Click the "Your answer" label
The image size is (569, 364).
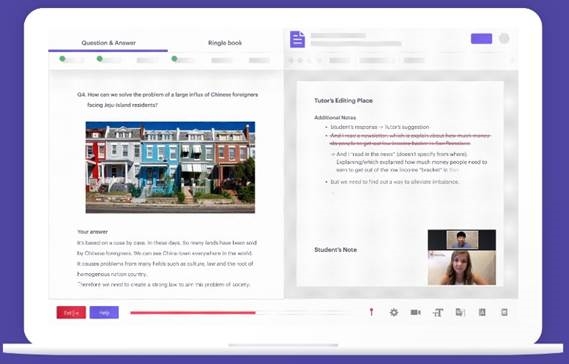click(x=93, y=232)
